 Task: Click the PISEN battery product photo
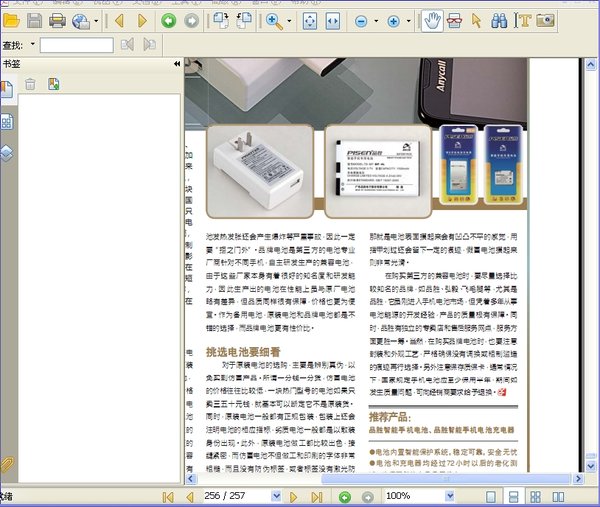(x=378, y=171)
